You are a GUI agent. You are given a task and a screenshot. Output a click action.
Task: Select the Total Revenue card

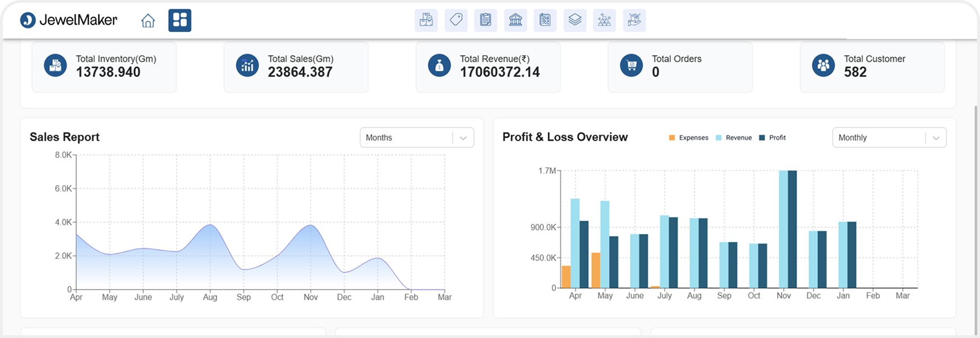[x=488, y=66]
